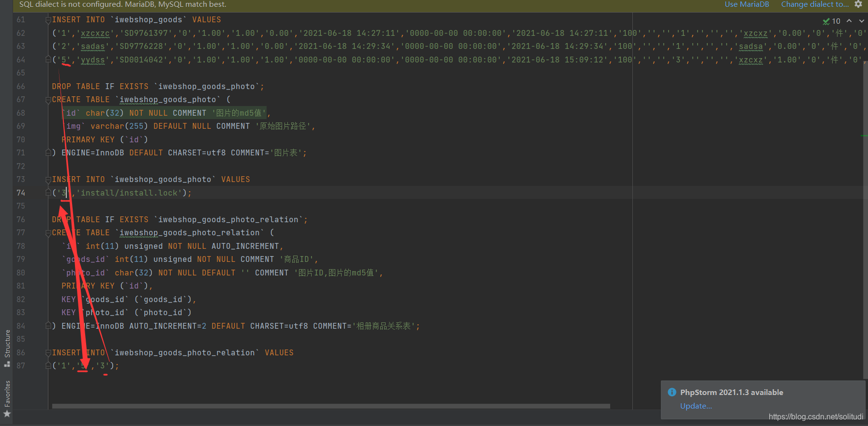Click '相册商品关系表' comment on line 84
868x426 pixels.
(384, 326)
